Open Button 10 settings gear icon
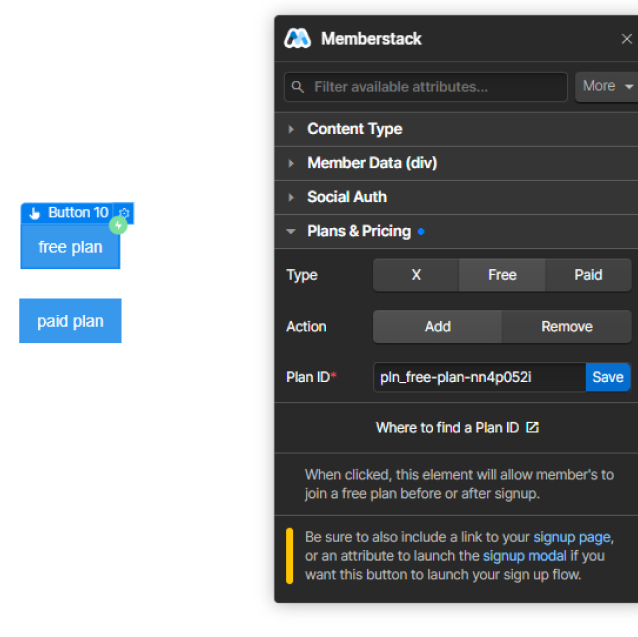 [124, 213]
